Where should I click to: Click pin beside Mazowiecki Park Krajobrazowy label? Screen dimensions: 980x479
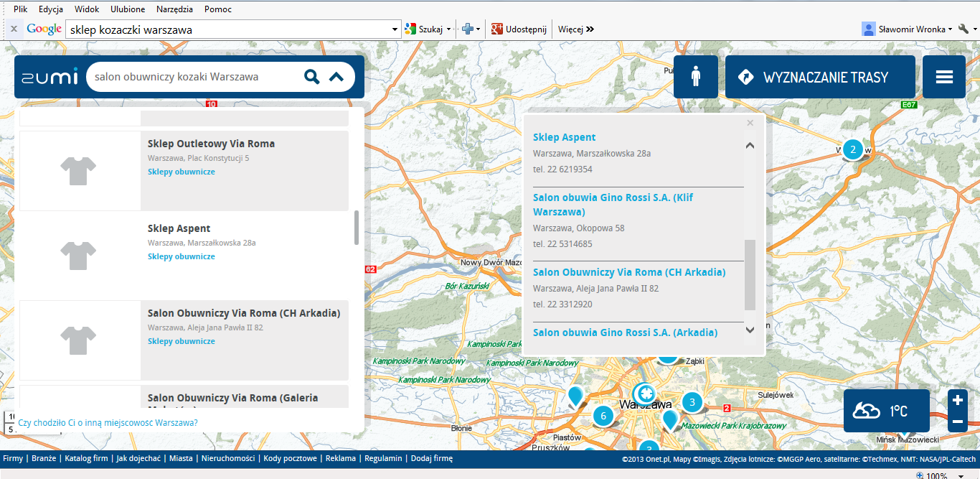[670, 419]
